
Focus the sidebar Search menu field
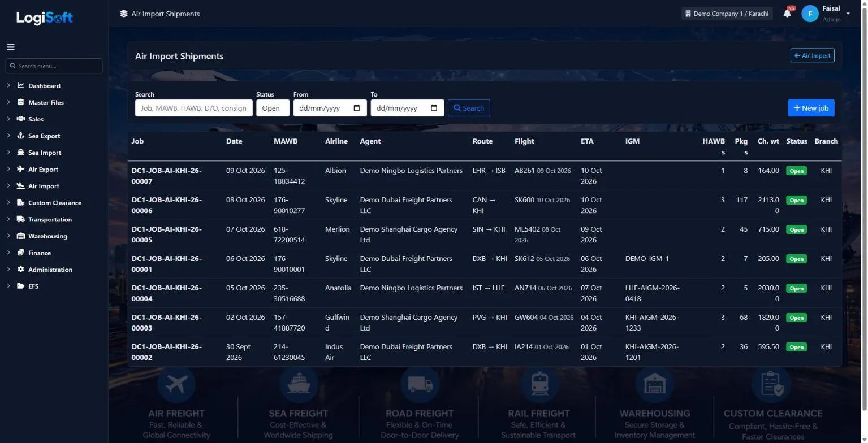point(54,66)
